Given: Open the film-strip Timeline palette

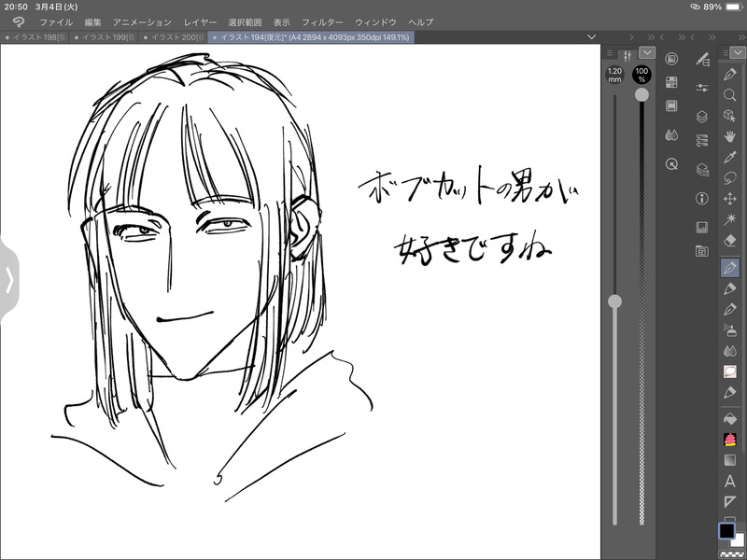Looking at the screenshot, I should click(671, 105).
